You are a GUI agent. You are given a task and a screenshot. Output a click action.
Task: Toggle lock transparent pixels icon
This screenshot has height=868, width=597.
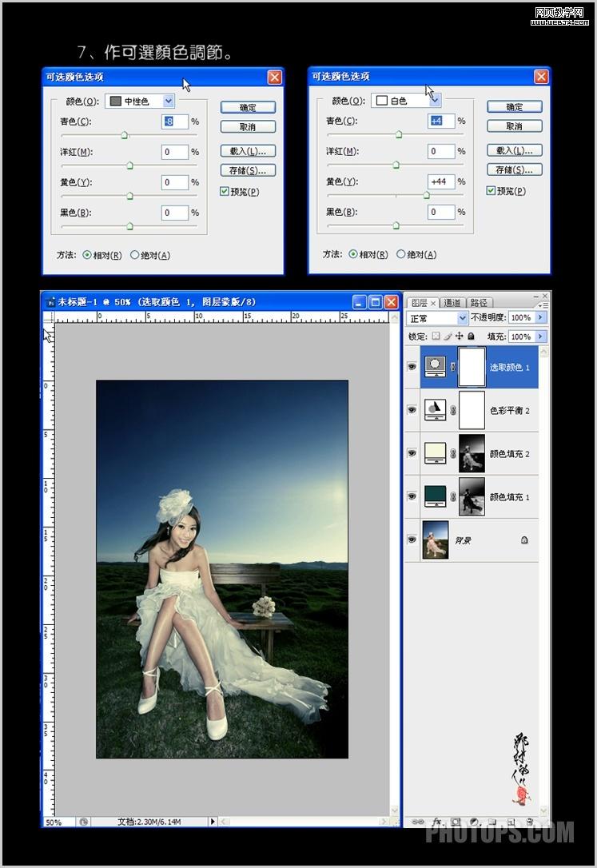pos(436,336)
